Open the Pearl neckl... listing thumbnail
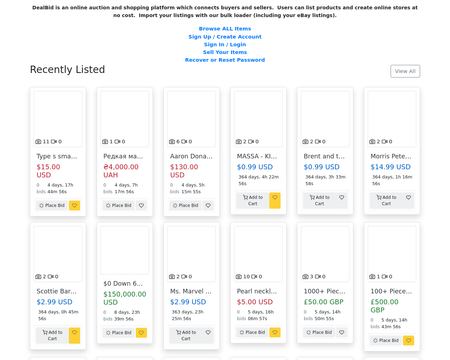 tap(258, 253)
